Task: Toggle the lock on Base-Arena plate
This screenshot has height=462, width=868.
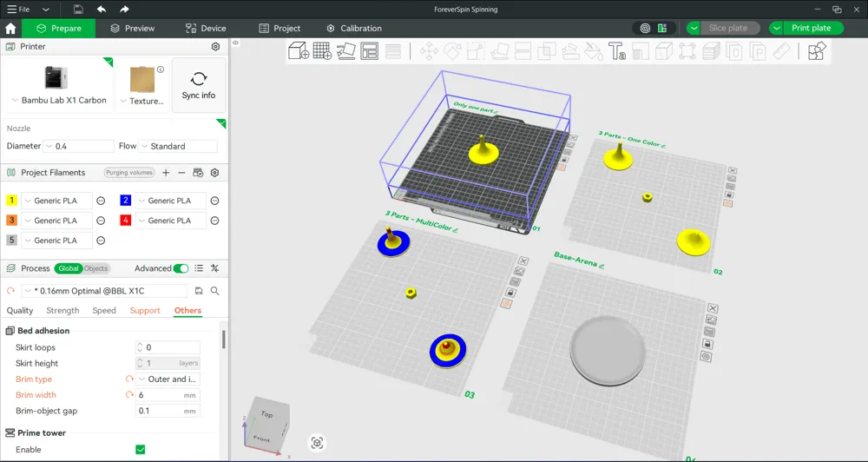Action: [707, 344]
